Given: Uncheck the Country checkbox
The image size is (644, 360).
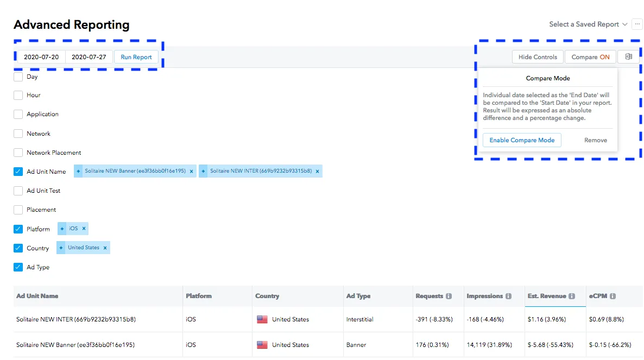Looking at the screenshot, I should [18, 248].
